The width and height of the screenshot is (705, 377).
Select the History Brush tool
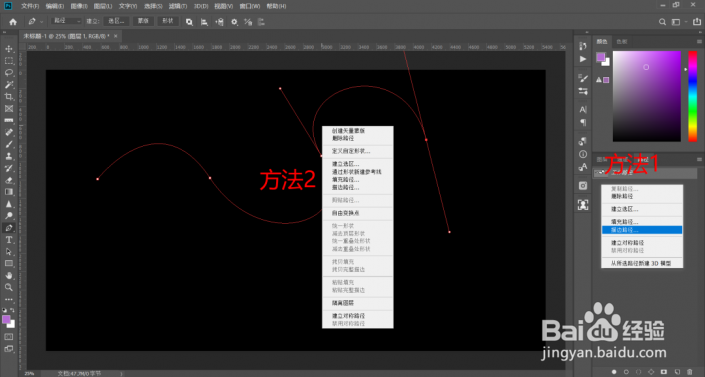[x=9, y=168]
